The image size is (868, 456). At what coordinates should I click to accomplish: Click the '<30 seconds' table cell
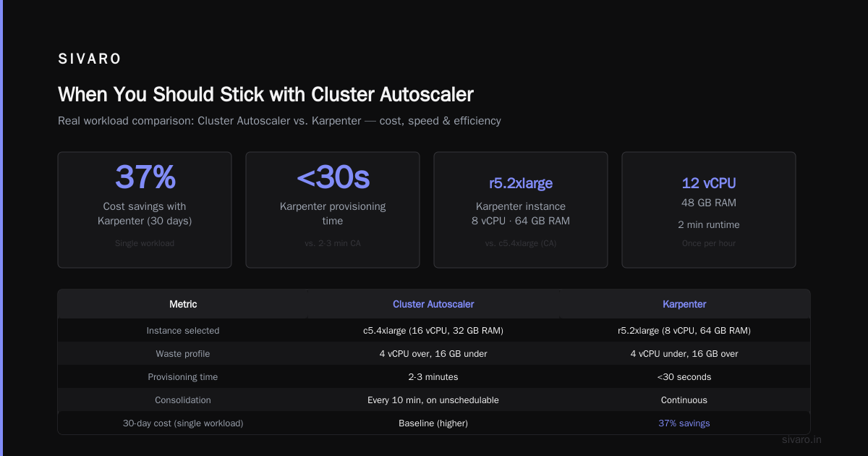pyautogui.click(x=684, y=376)
